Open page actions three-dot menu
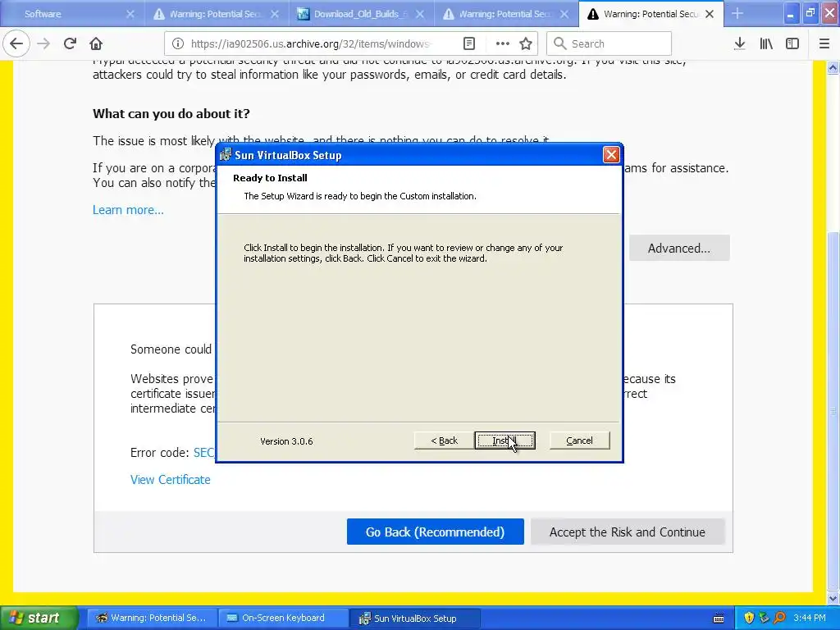 (502, 43)
